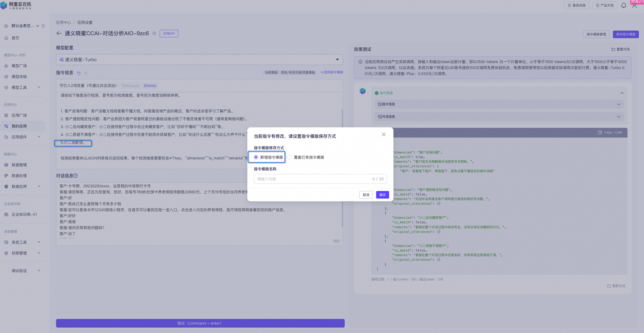Screen dimensions: 644x333
Task: Close the save template dialog
Action: click(x=383, y=135)
